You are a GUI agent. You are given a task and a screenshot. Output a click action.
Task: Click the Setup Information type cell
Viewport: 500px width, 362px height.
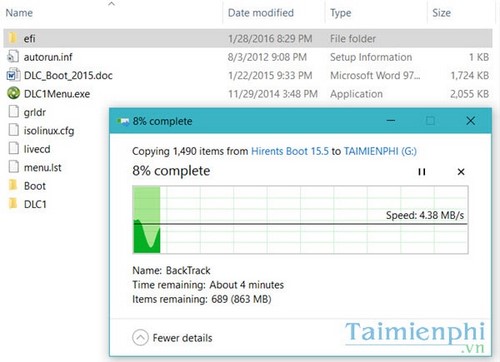click(x=371, y=57)
